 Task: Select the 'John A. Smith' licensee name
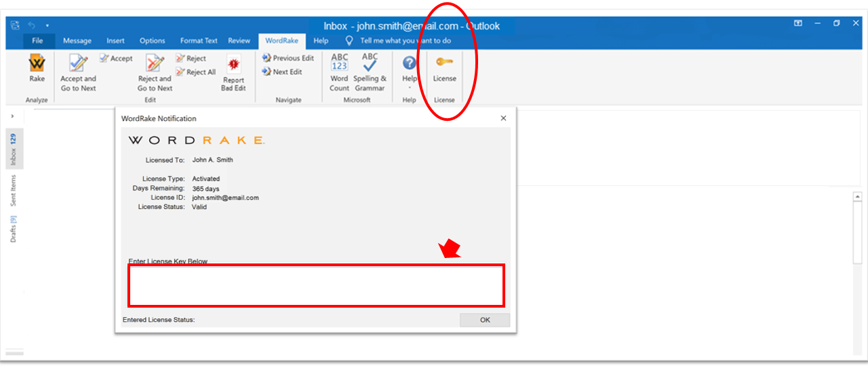pyautogui.click(x=213, y=160)
